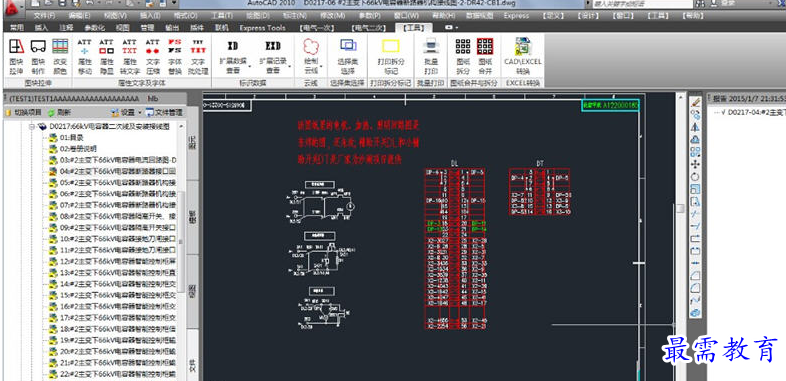Switch to the 【电气二次】 ribbon tab
The image size is (786, 381).
coord(369,28)
